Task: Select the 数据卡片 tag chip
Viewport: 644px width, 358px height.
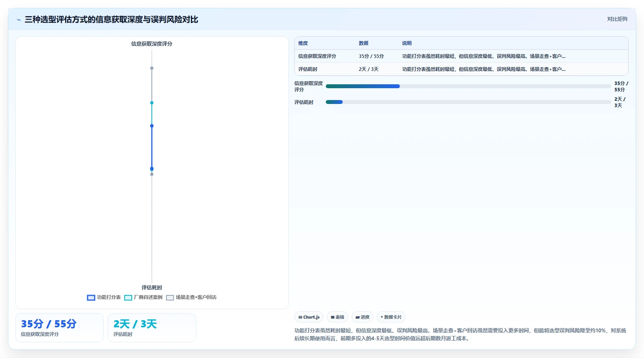Action: 391,317
